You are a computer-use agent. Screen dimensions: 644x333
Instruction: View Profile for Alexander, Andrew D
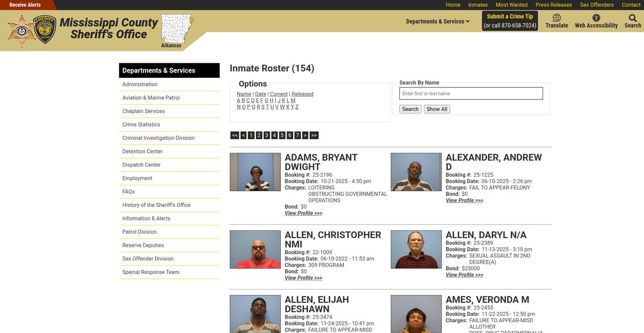pos(464,200)
